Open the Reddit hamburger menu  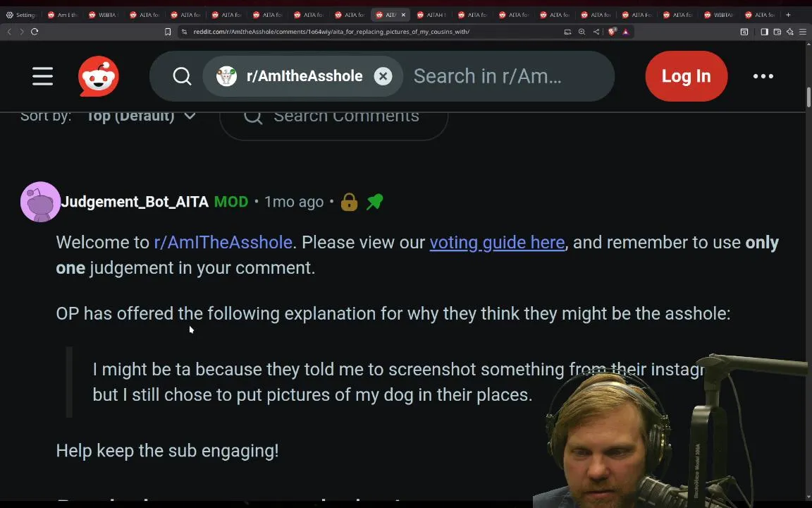[x=42, y=76]
